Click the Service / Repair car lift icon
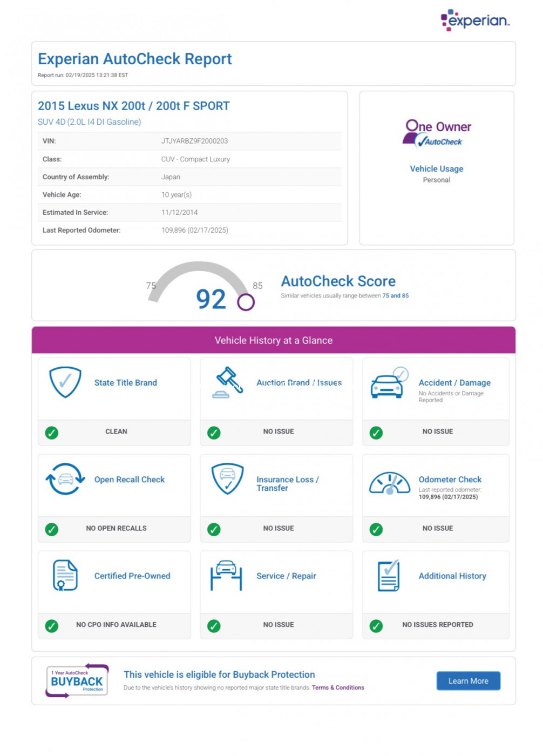 226,576
